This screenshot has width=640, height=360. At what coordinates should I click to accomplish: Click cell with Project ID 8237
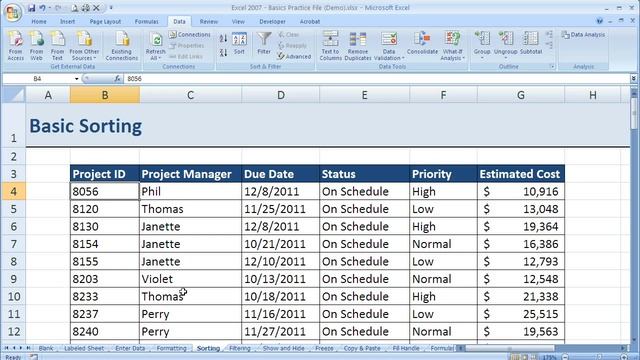tap(105, 314)
